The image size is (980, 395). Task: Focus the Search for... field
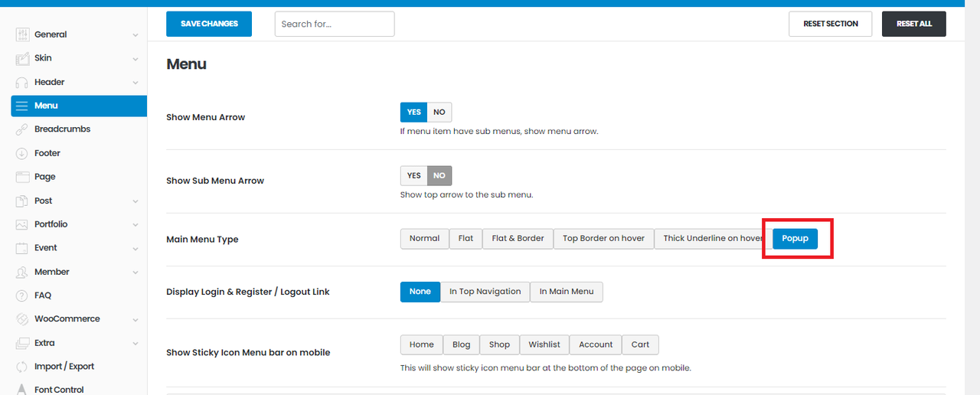tap(335, 24)
